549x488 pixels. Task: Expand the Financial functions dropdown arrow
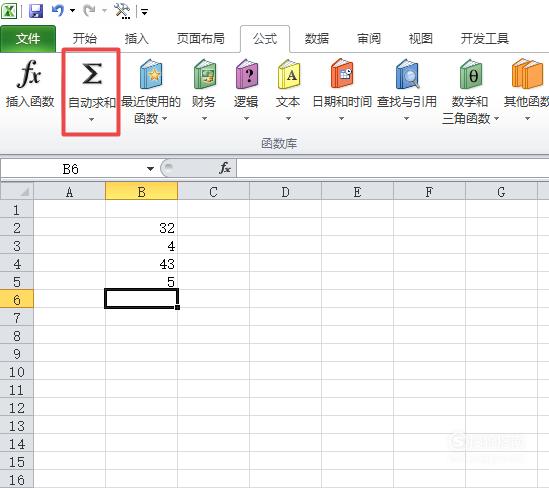tap(204, 119)
